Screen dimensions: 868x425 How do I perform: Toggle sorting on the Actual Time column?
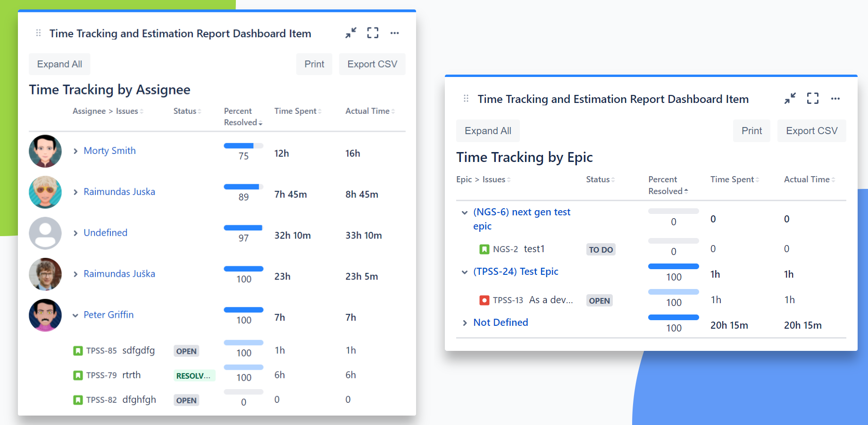click(x=393, y=110)
